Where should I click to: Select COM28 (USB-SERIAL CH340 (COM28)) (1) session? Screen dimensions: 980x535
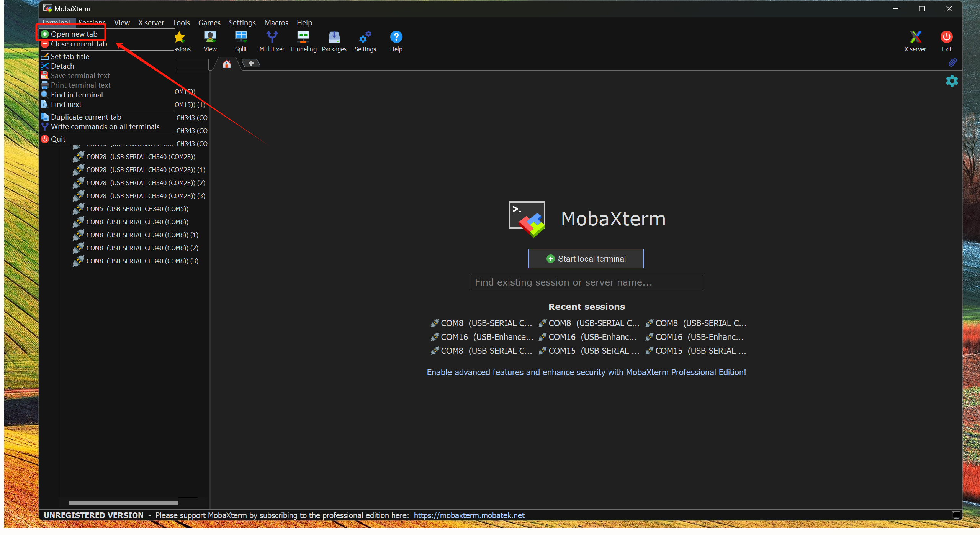pos(139,170)
